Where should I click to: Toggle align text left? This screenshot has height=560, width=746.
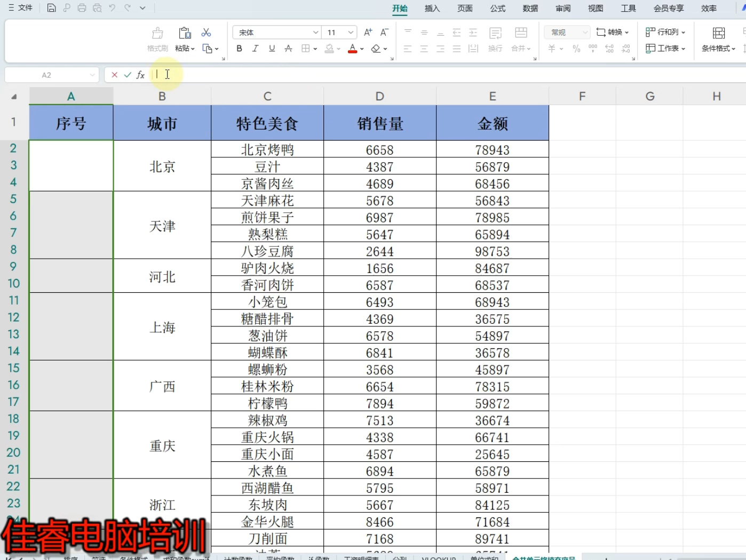408,49
